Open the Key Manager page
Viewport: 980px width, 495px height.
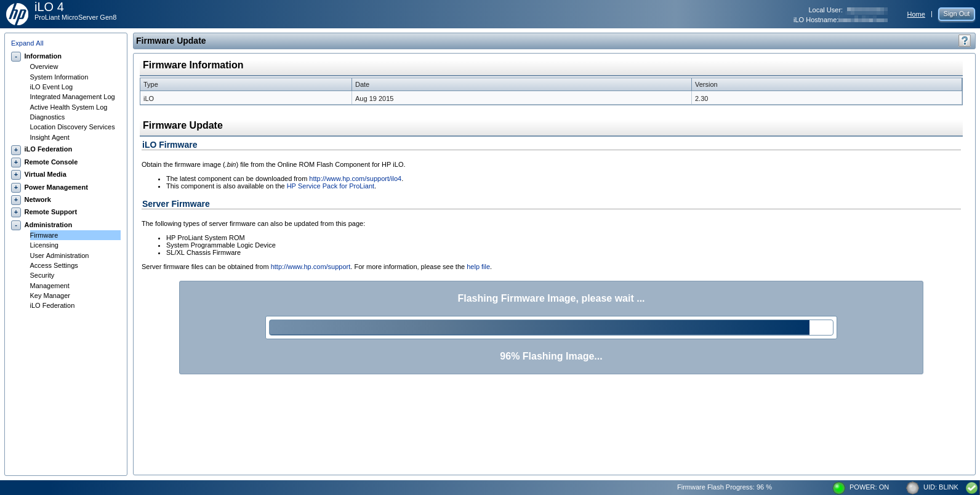50,296
